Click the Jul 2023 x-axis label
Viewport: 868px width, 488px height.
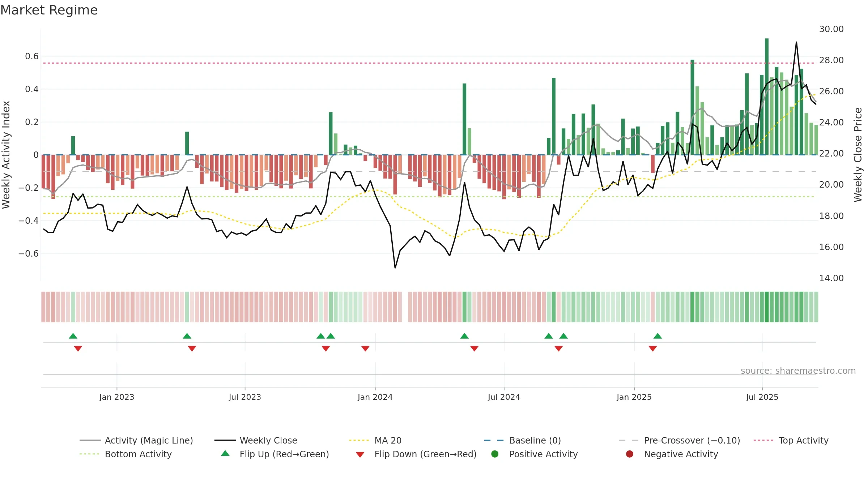pos(245,397)
